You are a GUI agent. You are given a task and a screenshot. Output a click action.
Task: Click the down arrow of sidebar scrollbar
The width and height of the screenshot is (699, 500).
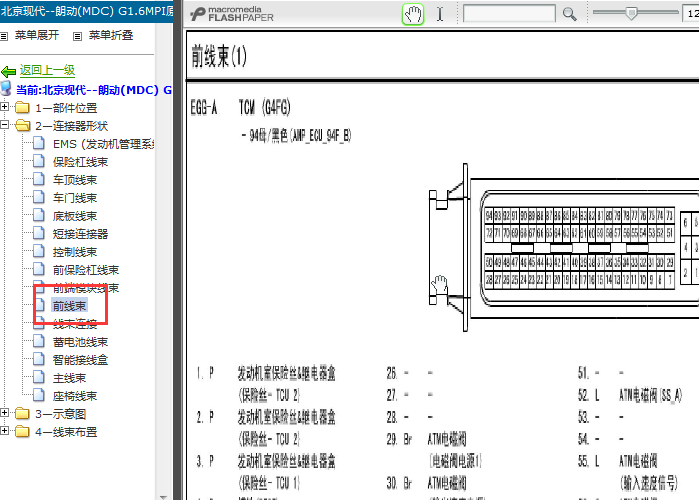(x=163, y=496)
